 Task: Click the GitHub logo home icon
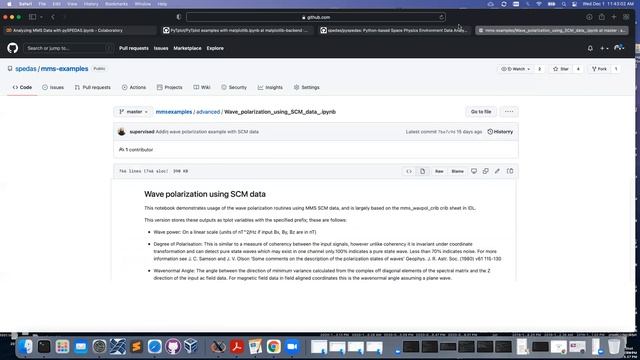pyautogui.click(x=13, y=48)
